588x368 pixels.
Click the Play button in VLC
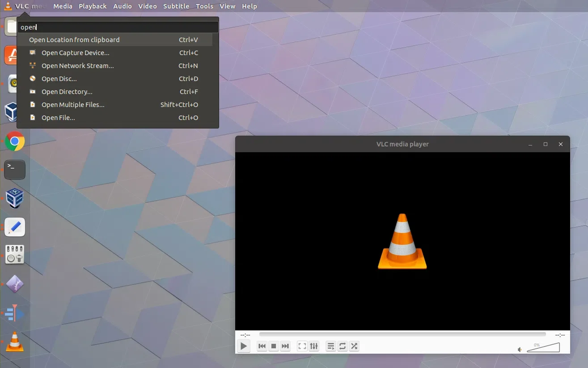coord(244,346)
